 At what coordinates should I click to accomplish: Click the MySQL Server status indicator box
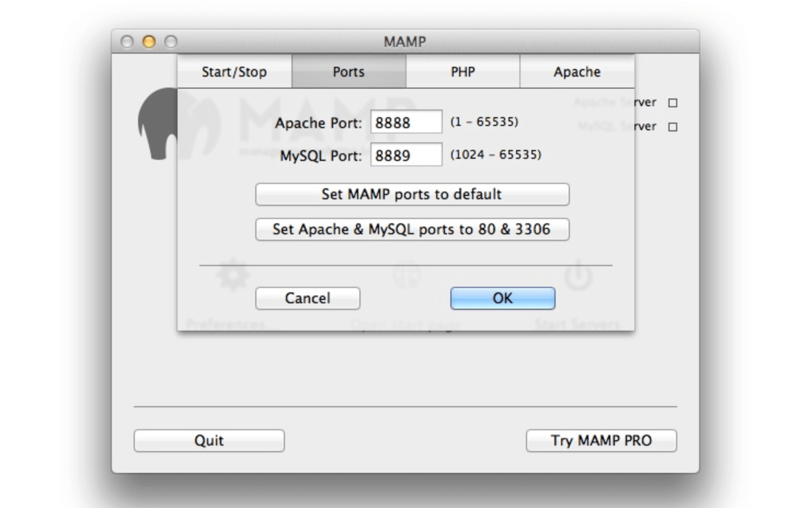(673, 126)
